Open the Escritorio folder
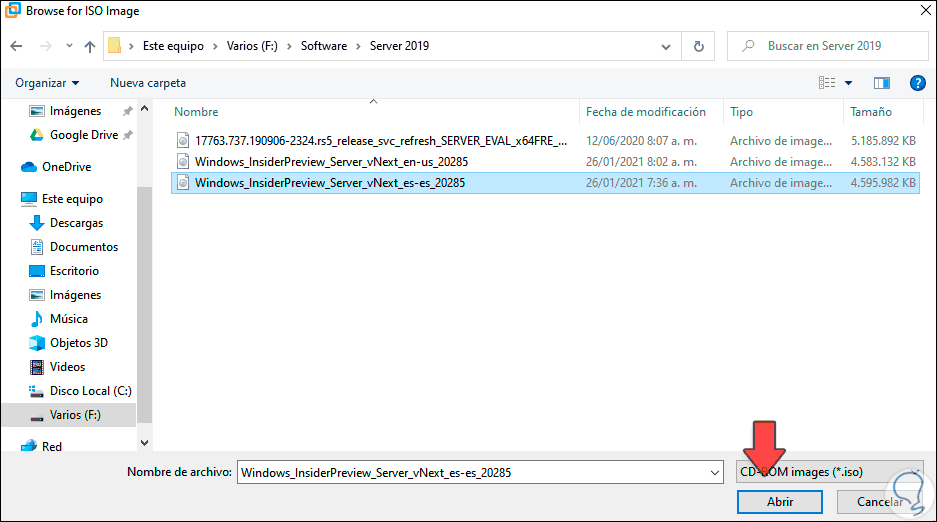The image size is (937, 522). click(x=74, y=271)
